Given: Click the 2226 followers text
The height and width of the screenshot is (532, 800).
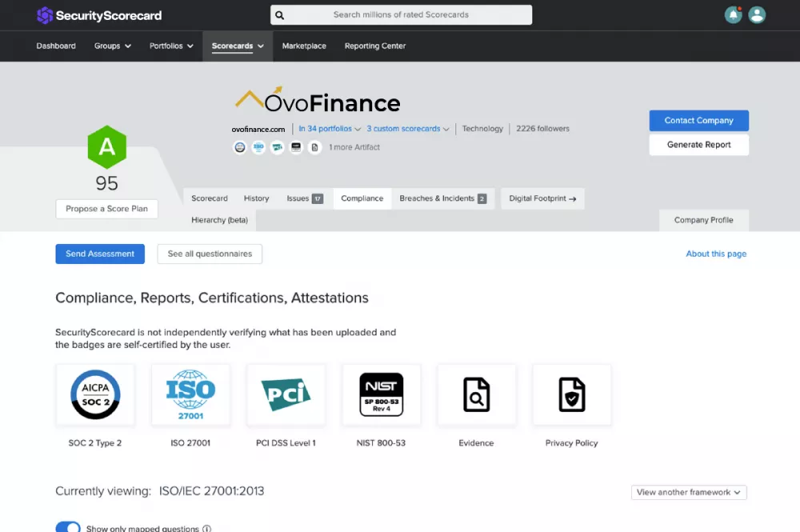Looking at the screenshot, I should coord(542,129).
